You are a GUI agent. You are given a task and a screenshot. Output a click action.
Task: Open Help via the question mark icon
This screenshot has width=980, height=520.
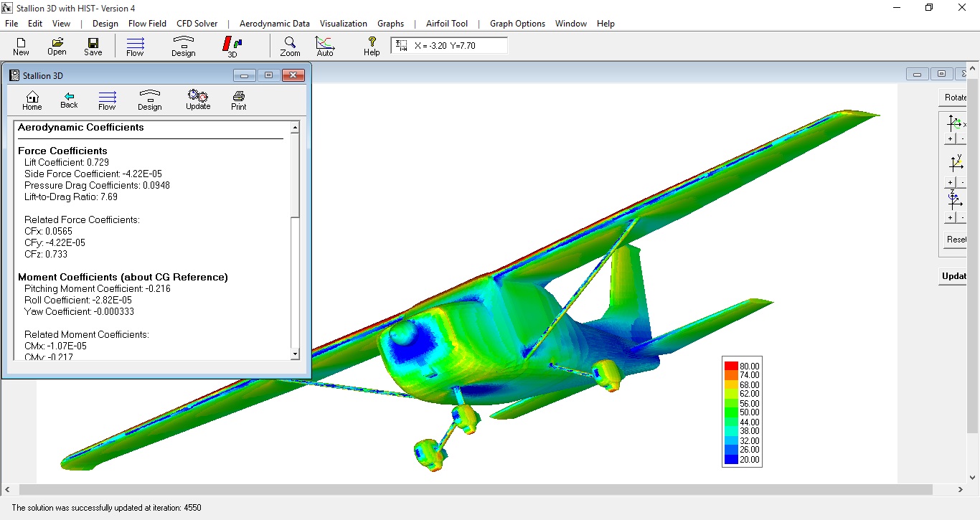coord(371,45)
